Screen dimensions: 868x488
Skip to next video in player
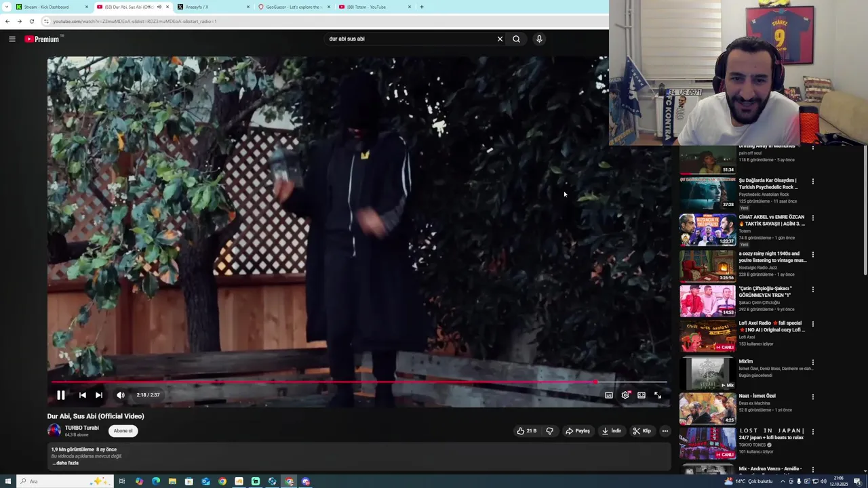tap(99, 395)
